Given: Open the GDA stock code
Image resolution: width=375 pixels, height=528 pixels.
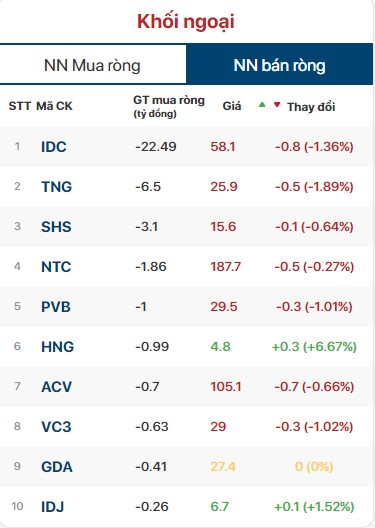Looking at the screenshot, I should (x=57, y=467).
